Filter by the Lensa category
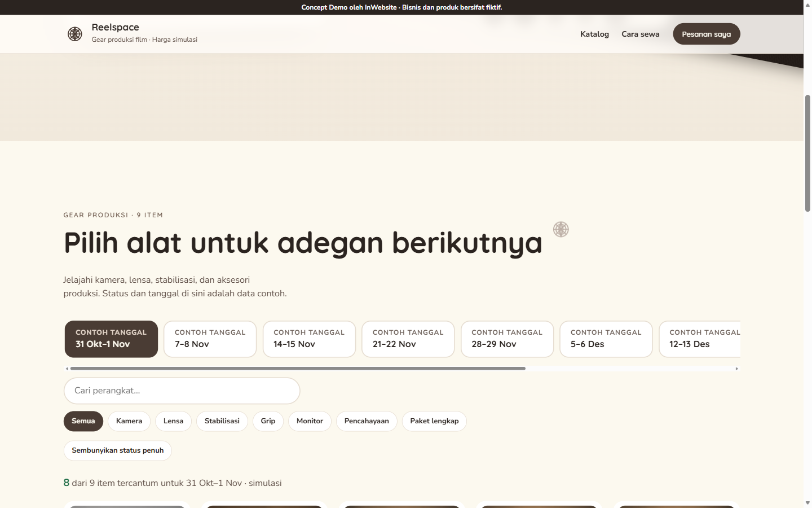 pyautogui.click(x=173, y=421)
